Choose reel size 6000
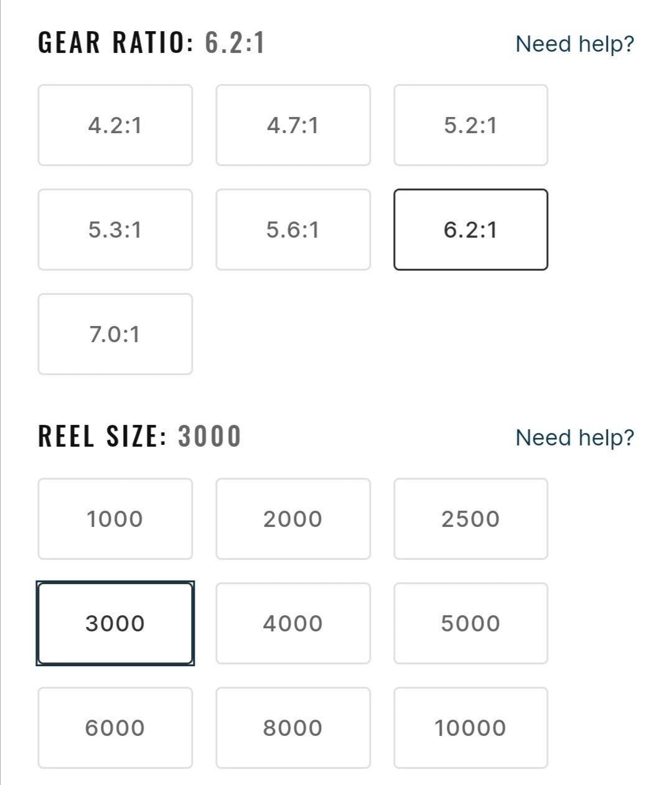Screen dimensions: 672x785 (115, 728)
